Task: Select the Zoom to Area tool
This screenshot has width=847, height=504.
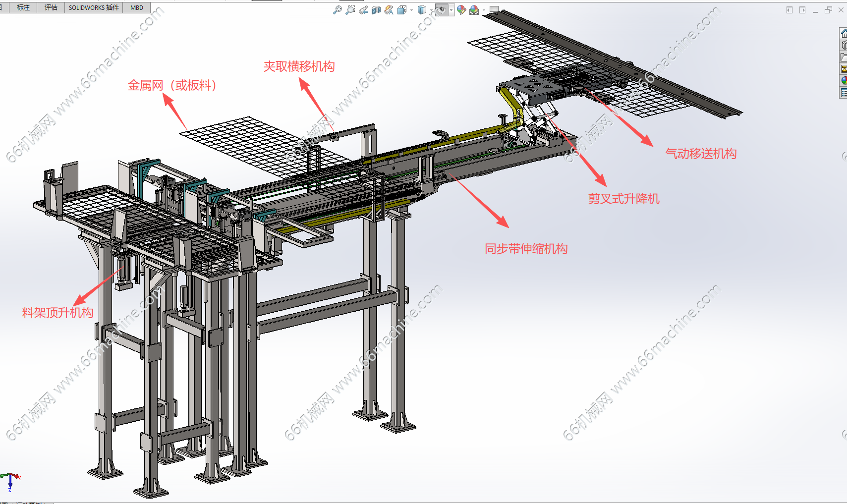Action: point(350,10)
